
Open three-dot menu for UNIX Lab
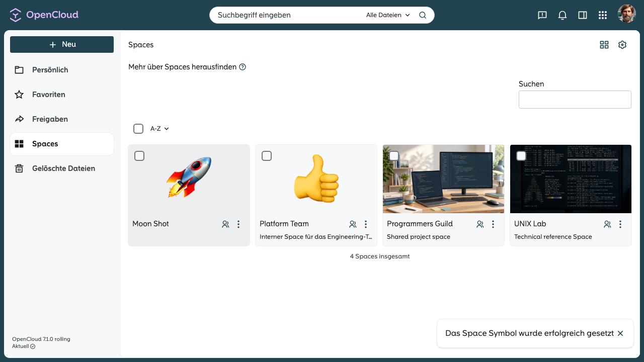click(620, 224)
